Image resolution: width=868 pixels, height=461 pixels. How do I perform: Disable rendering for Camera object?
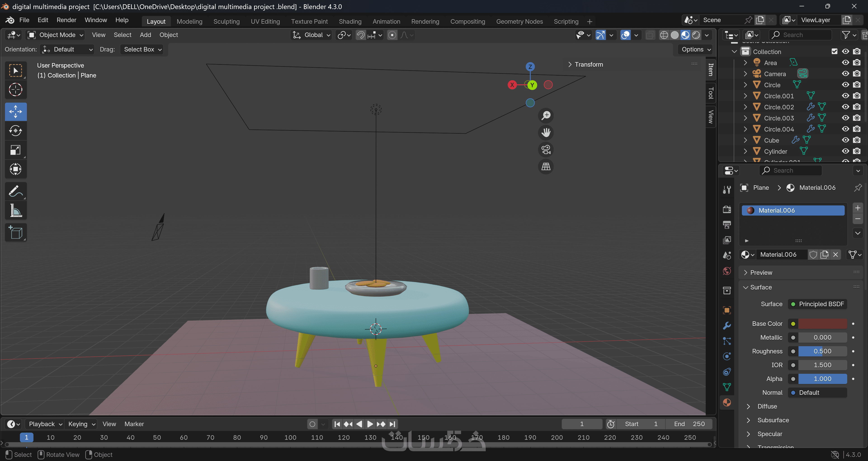click(856, 74)
